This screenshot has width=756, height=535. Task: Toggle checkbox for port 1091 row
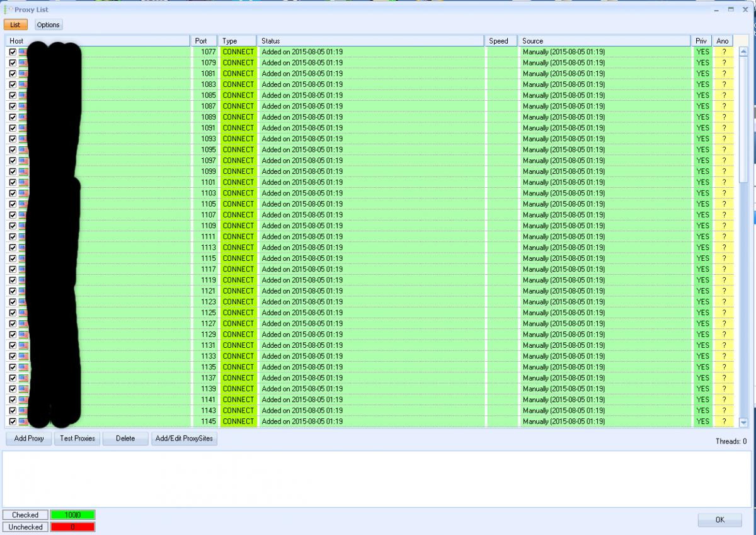click(x=13, y=128)
